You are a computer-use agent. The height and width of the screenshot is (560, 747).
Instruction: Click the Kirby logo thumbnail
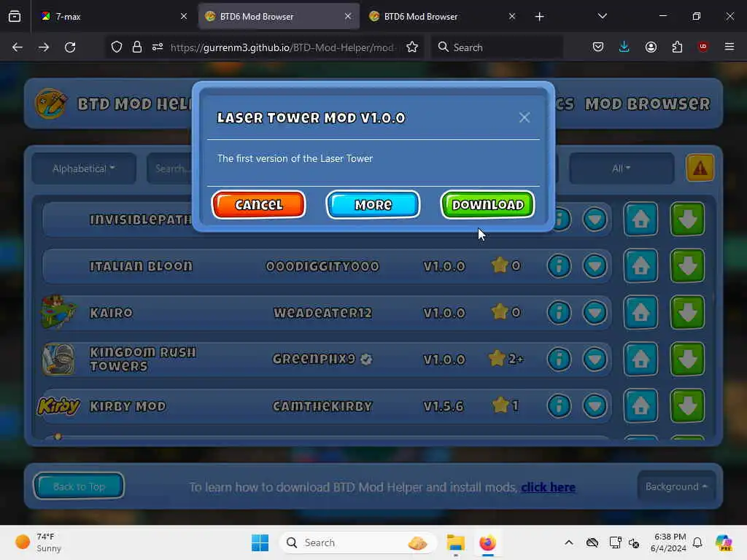59,405
